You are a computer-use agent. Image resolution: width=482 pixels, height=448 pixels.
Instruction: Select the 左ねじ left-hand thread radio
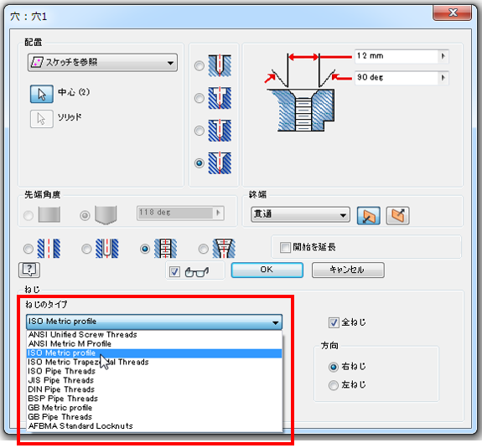tap(334, 384)
